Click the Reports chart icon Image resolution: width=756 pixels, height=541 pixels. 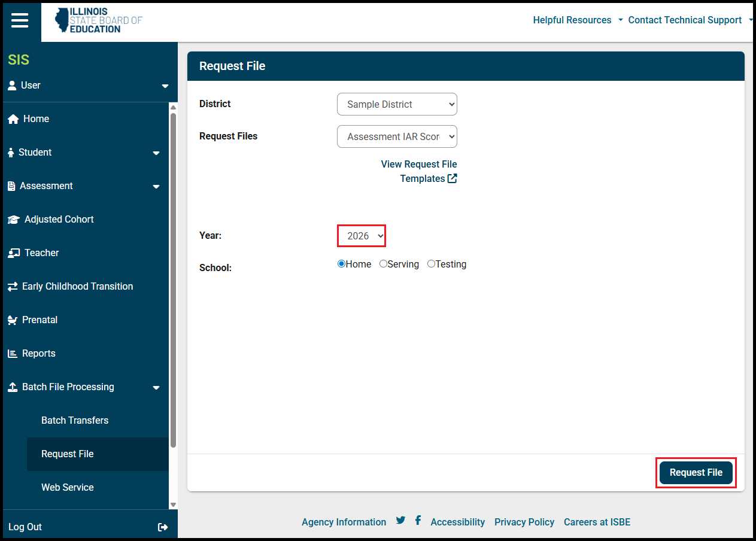[x=13, y=354]
